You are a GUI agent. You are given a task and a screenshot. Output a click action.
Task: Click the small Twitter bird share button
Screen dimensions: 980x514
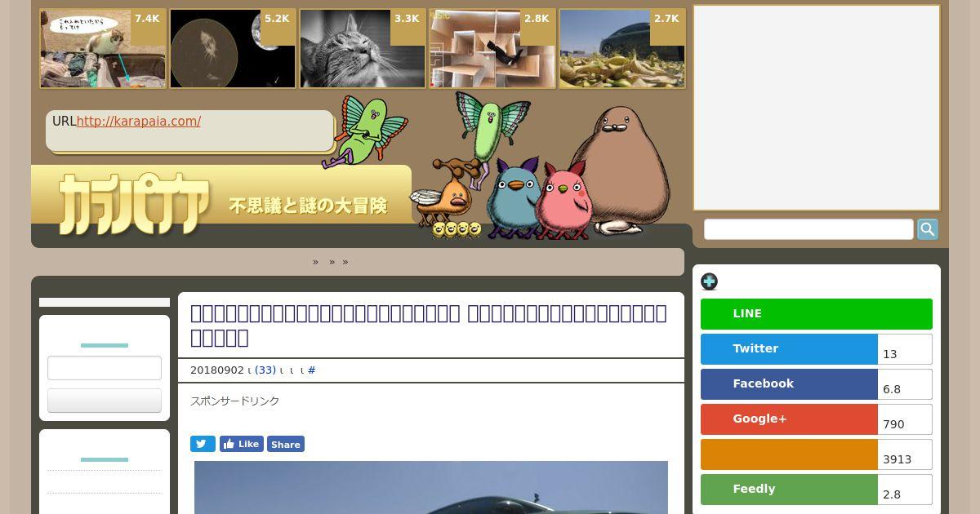pos(203,444)
